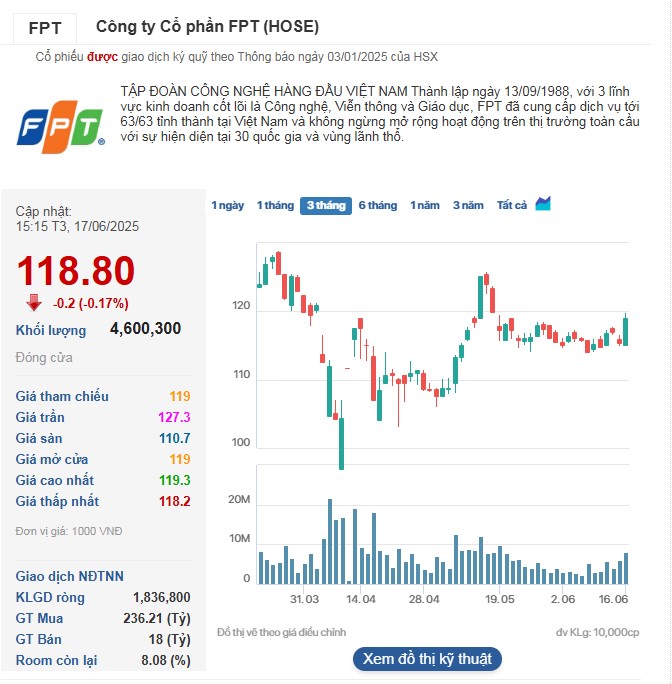This screenshot has width=672, height=684.
Task: Click the area chart icon beside Tất cả
Action: (x=543, y=204)
